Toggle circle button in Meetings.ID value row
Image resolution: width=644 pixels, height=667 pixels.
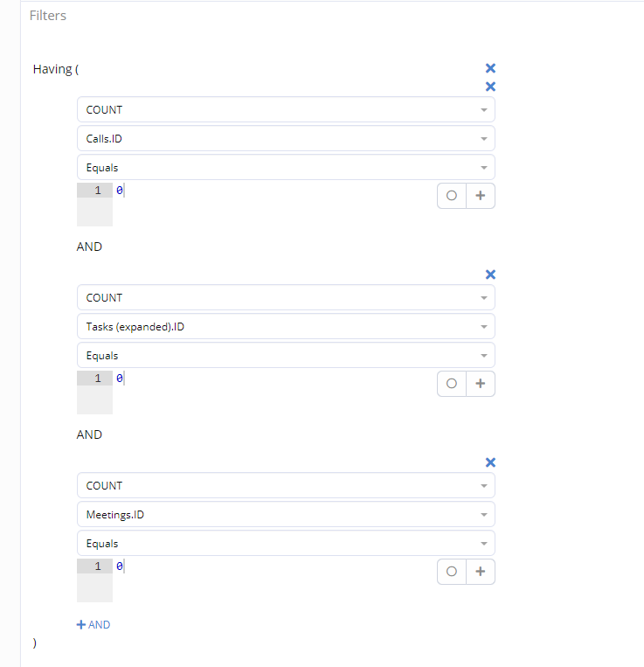coord(452,572)
